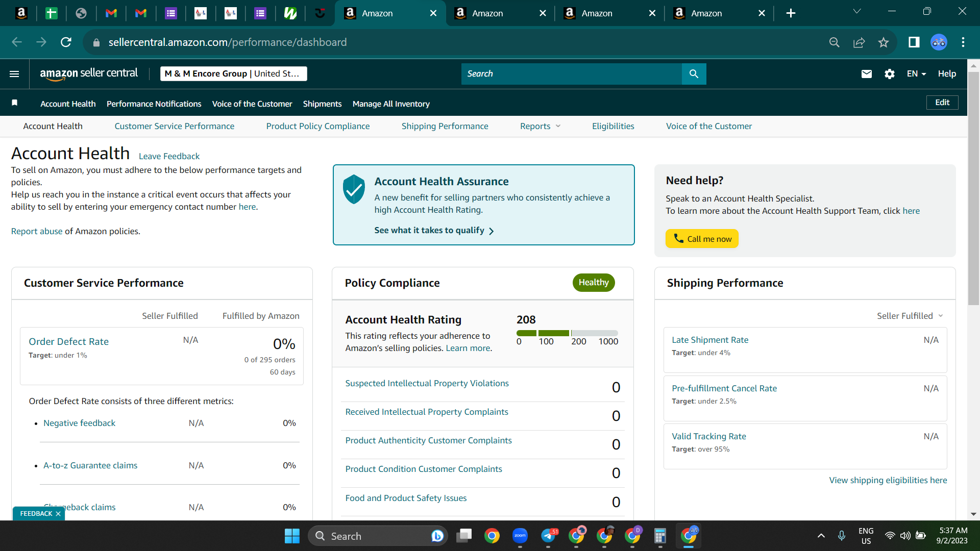Show hidden system tray icons
Viewport: 980px width, 551px height.
[821, 536]
